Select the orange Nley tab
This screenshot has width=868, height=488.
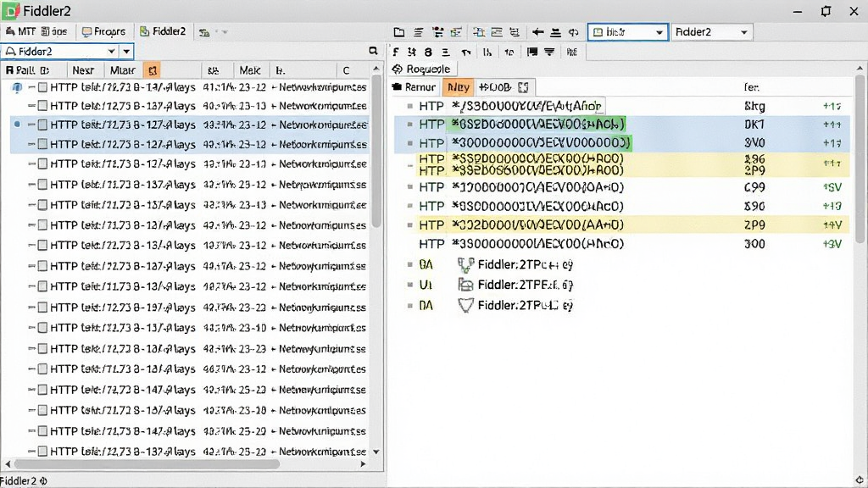point(459,87)
